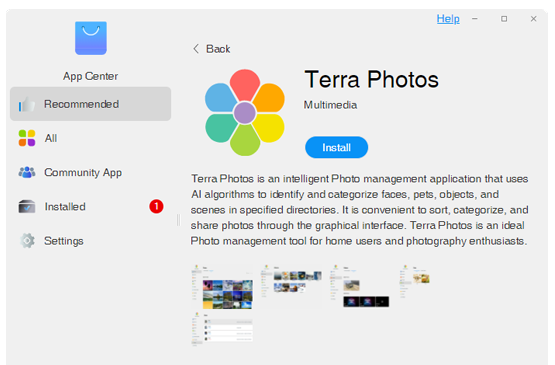Open Community App section
This screenshot has width=555, height=365.
click(91, 172)
